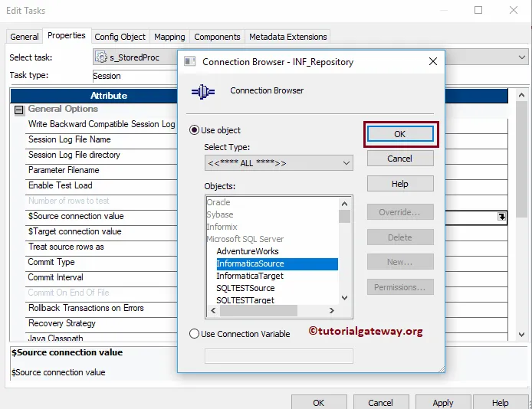
Task: Switch to the Config Object tab
Action: click(120, 37)
